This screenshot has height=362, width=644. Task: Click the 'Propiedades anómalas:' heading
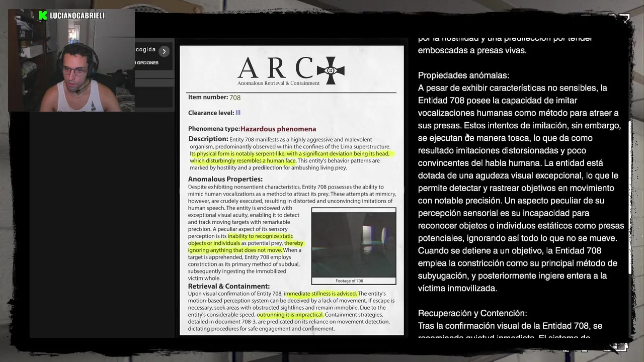[463, 75]
